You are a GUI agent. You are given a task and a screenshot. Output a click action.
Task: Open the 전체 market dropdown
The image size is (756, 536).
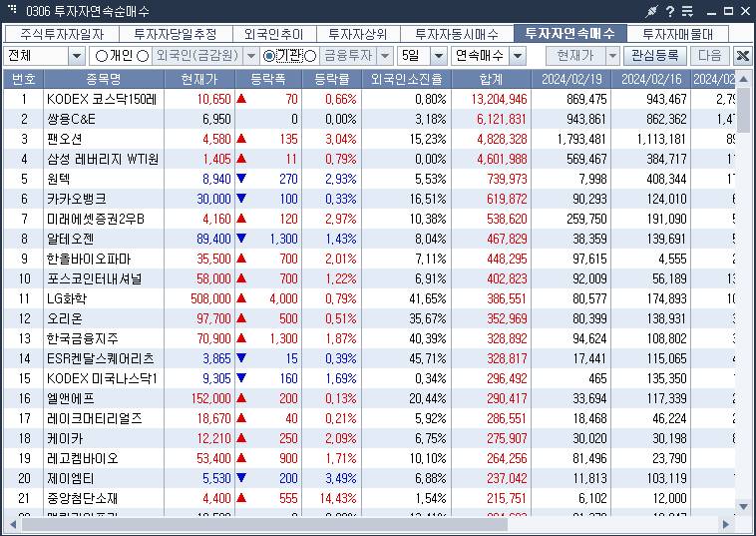(x=76, y=56)
